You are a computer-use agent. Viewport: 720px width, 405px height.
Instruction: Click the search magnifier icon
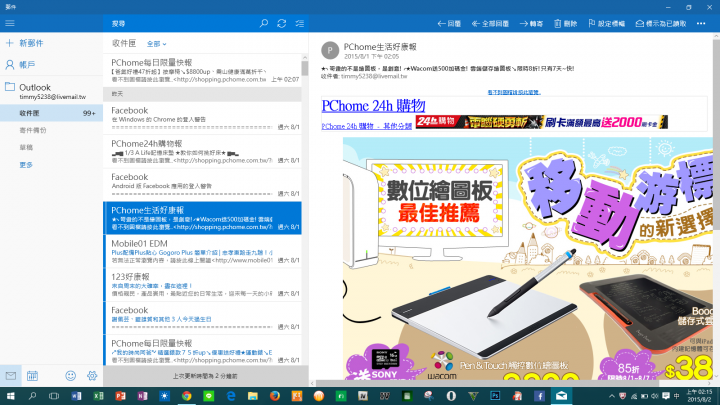(264, 23)
